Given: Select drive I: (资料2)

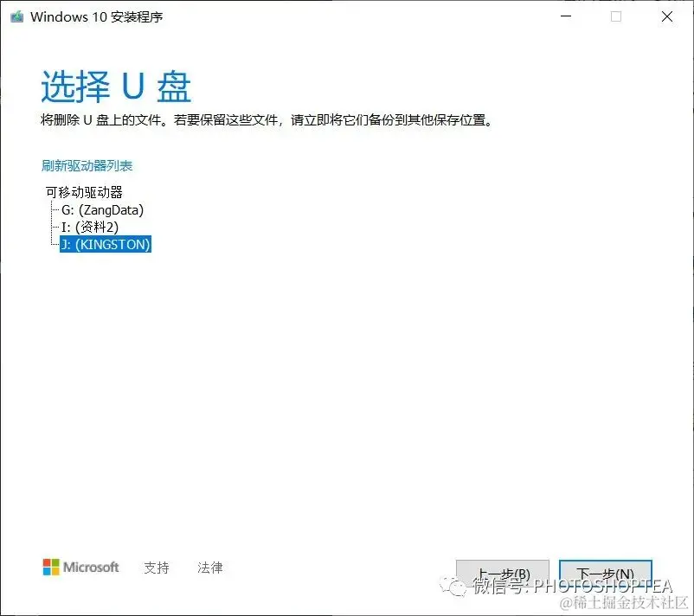Looking at the screenshot, I should point(90,227).
